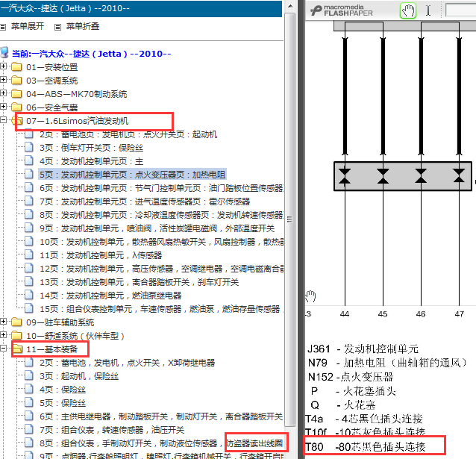The width and height of the screenshot is (476, 459).
Task: Click document icon of 9页 喷油阀
Action: (x=29, y=227)
